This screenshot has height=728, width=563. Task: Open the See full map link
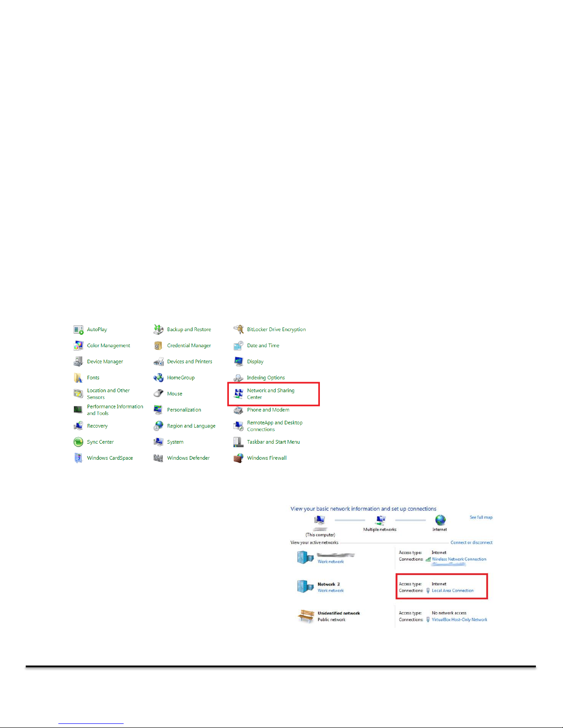pyautogui.click(x=481, y=517)
